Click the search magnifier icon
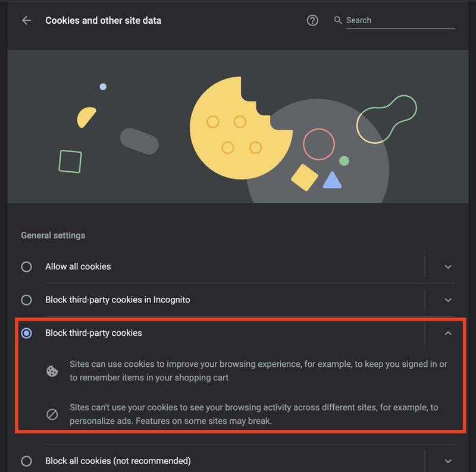 [x=338, y=20]
